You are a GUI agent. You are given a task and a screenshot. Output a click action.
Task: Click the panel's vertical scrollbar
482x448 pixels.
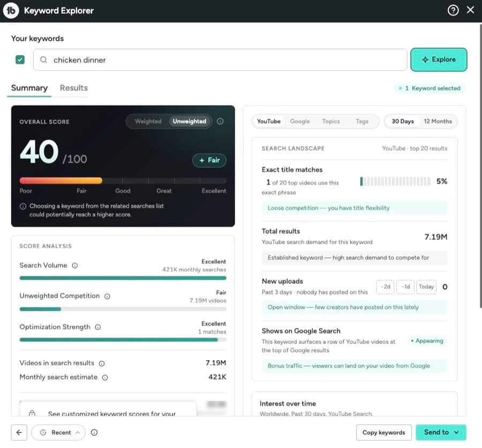click(480, 166)
